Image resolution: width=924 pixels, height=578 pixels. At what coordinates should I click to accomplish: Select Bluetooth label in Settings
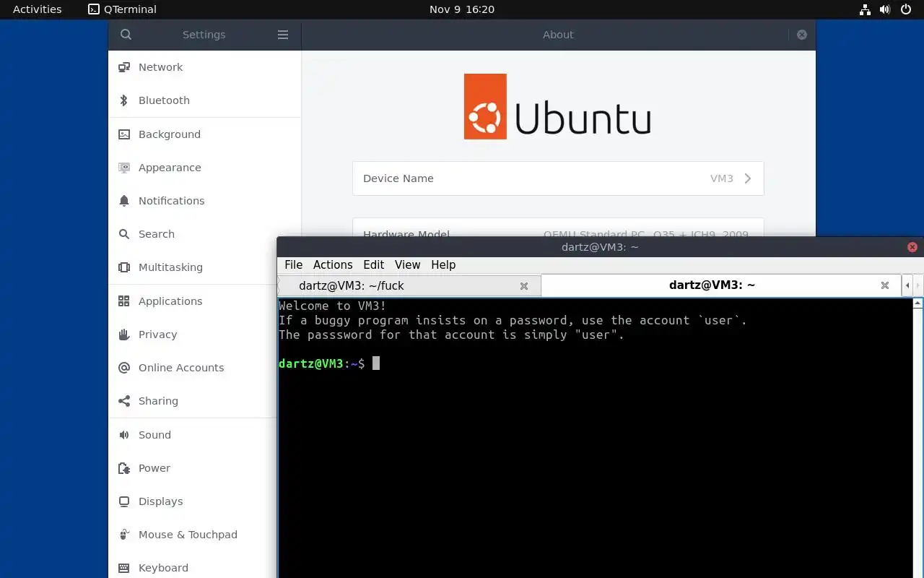[x=164, y=100]
